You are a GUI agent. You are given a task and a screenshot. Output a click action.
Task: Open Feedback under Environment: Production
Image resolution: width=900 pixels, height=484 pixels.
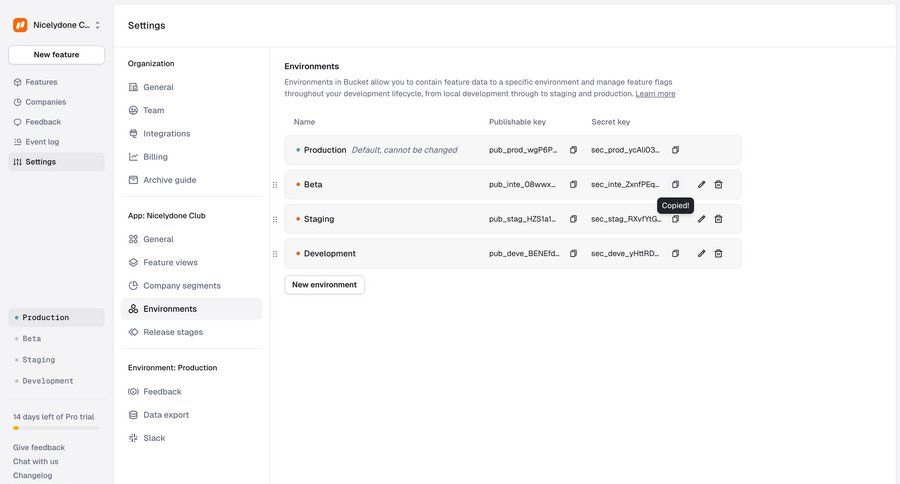pos(192,392)
